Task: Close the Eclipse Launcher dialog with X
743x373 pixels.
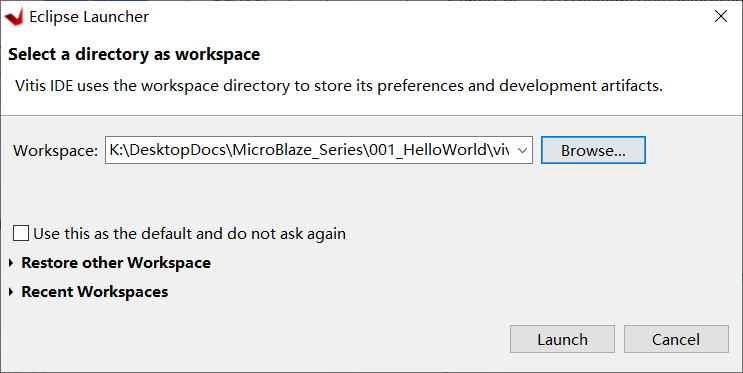Action: (x=721, y=16)
